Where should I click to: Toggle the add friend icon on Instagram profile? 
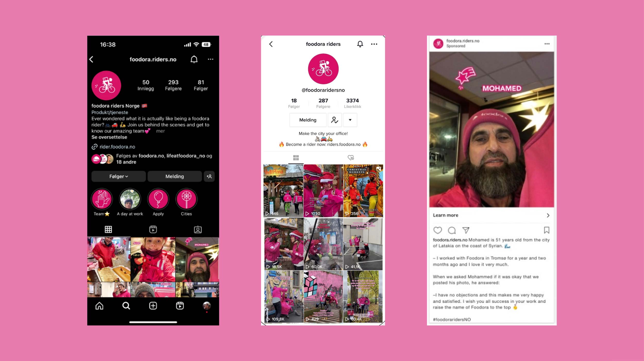pyautogui.click(x=209, y=176)
